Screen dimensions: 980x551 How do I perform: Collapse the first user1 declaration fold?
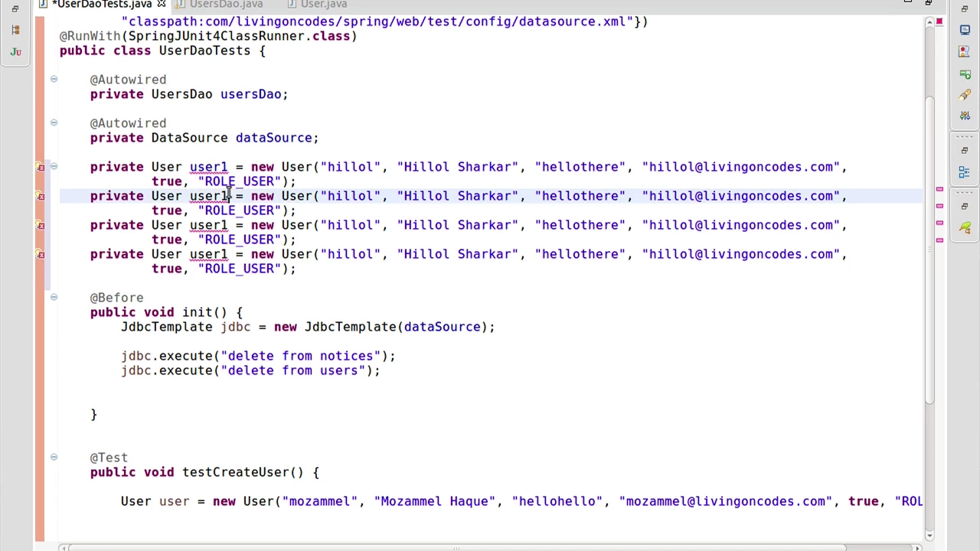coord(54,166)
